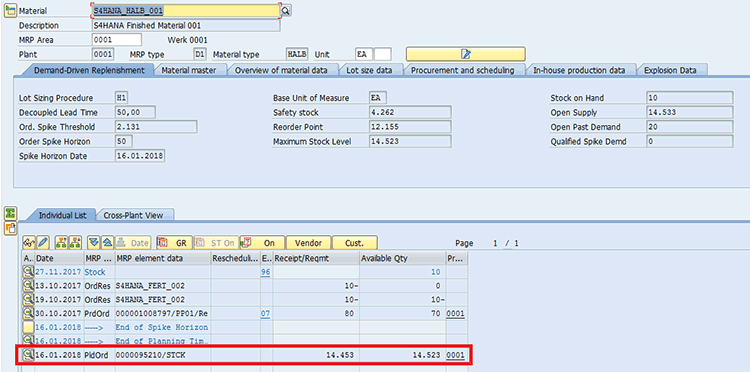This screenshot has height=372, width=750.
Task: Click the Ord. Spike Threshold value 2.131
Action: click(x=156, y=127)
